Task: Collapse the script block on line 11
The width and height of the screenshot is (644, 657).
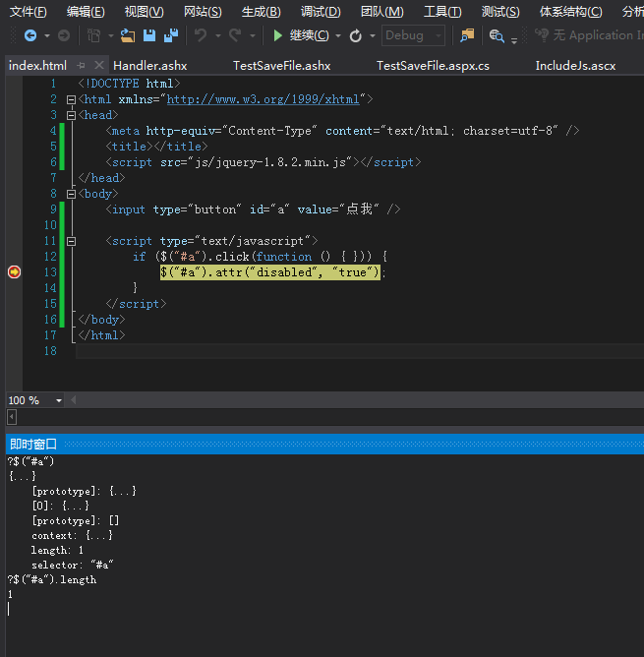Action: (x=71, y=241)
